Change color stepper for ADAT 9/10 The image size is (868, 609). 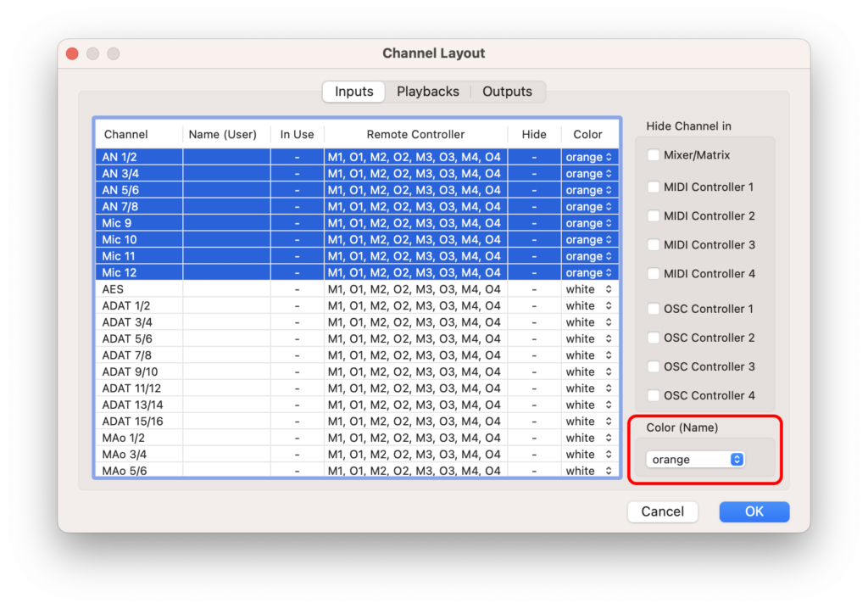[x=608, y=372]
